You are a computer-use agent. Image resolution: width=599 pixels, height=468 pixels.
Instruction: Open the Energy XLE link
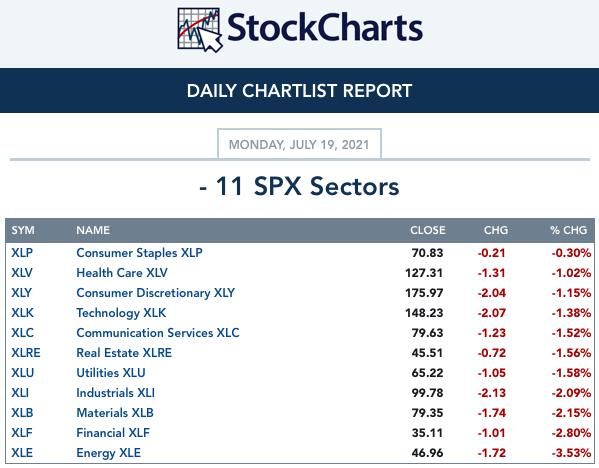click(x=108, y=453)
